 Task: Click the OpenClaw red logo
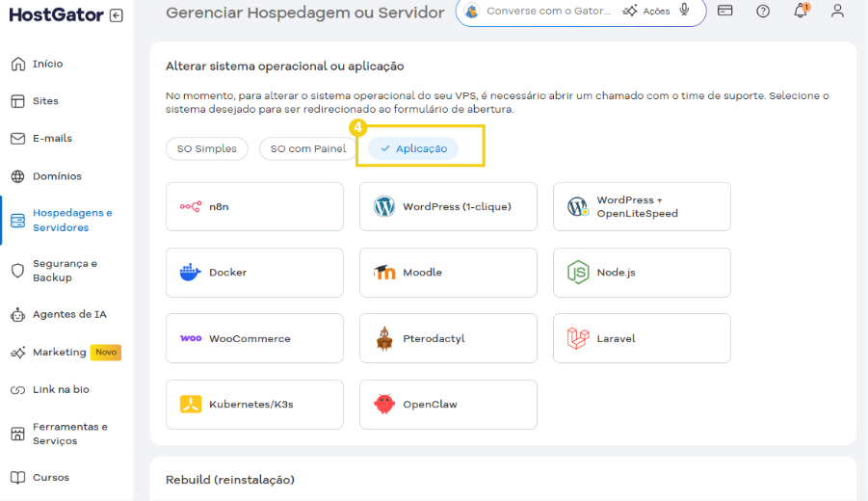(x=384, y=404)
